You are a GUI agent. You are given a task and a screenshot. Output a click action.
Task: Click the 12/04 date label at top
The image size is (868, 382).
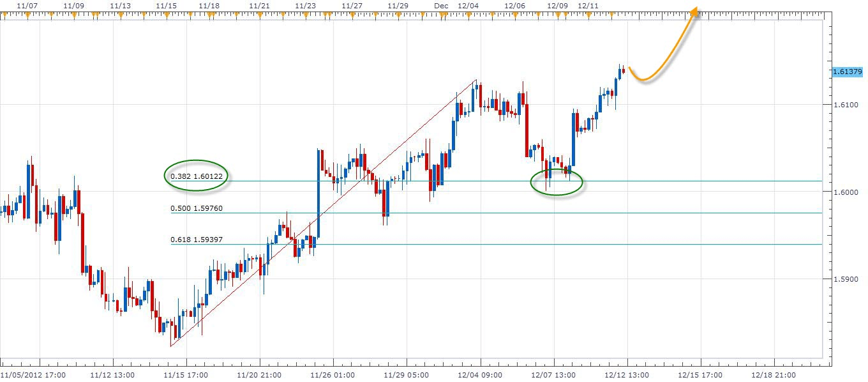pyautogui.click(x=469, y=5)
